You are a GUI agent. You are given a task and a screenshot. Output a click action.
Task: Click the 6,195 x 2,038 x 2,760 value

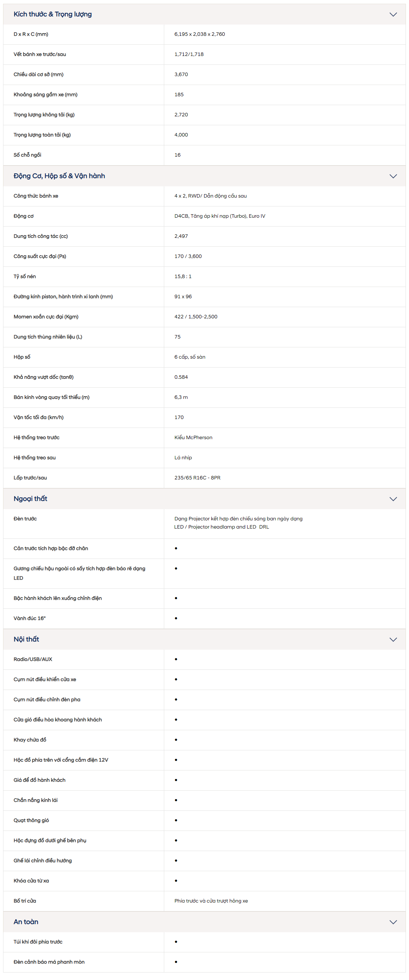tap(200, 34)
